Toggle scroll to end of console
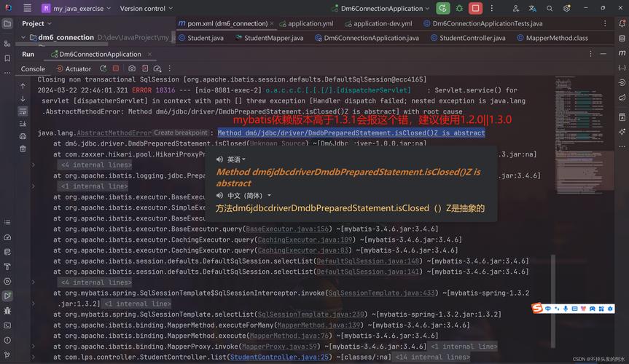This screenshot has width=629, height=364. [23, 123]
